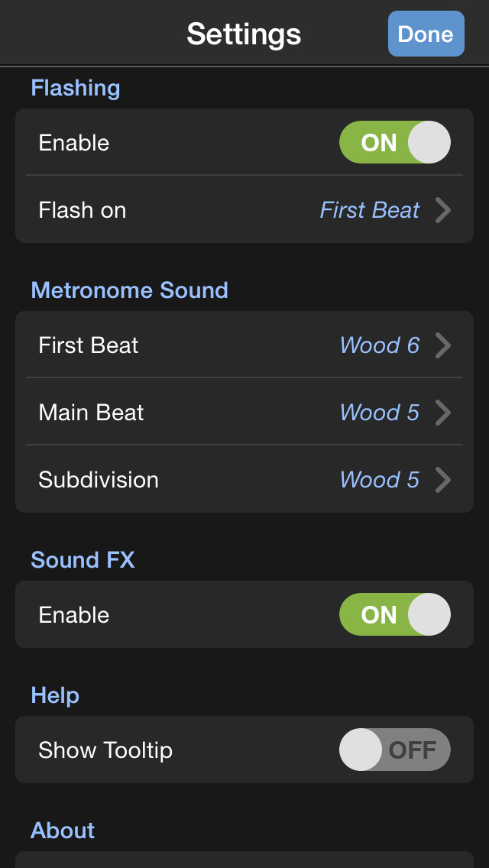Open Flash on chevron arrow
Viewport: 489px width, 868px height.
(x=443, y=210)
